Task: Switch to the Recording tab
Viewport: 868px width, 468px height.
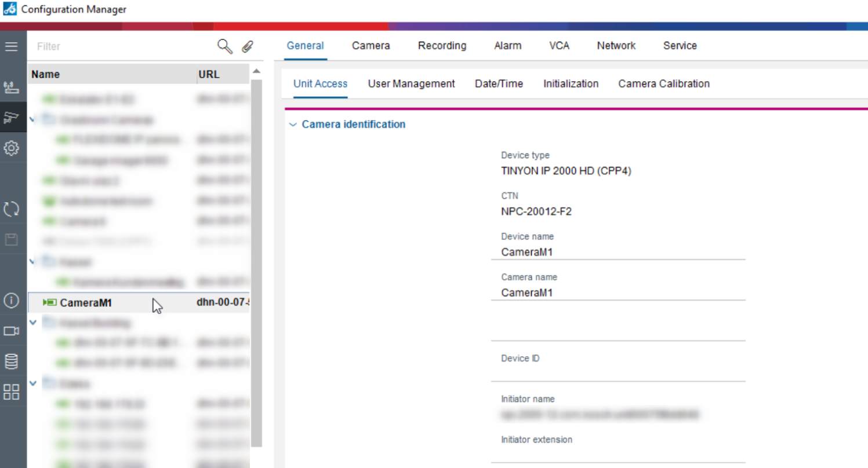Action: pos(442,46)
